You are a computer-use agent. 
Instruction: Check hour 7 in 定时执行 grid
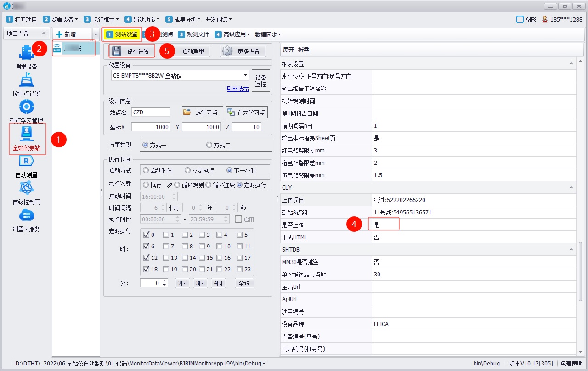pos(166,247)
